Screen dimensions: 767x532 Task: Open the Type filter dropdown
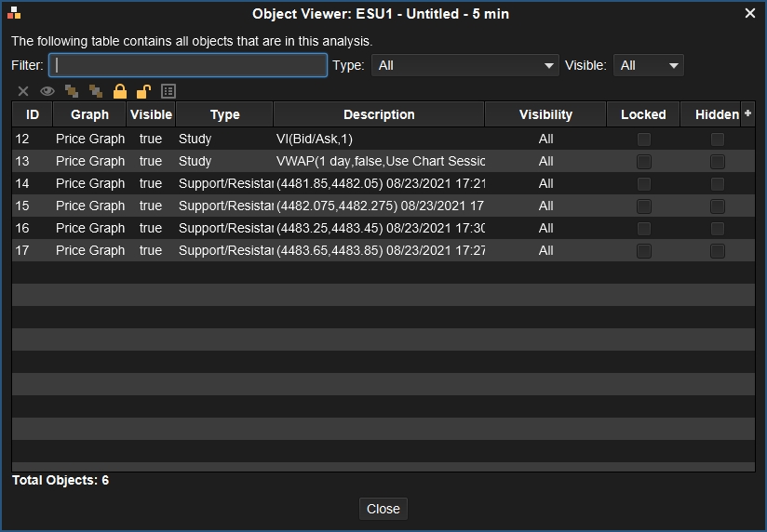464,65
